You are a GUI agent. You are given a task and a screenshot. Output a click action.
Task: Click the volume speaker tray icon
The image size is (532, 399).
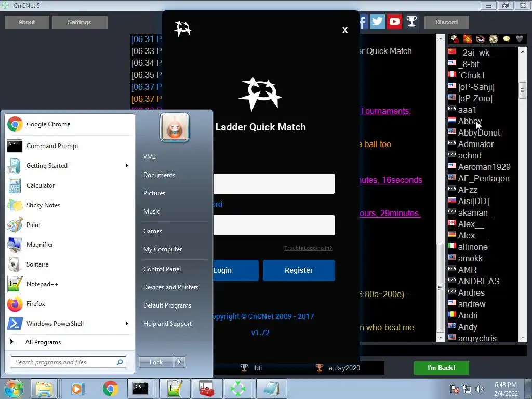(x=480, y=389)
